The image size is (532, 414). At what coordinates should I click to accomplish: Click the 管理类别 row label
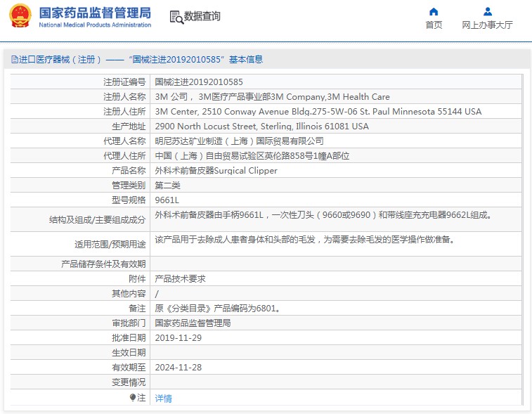pyautogui.click(x=129, y=186)
